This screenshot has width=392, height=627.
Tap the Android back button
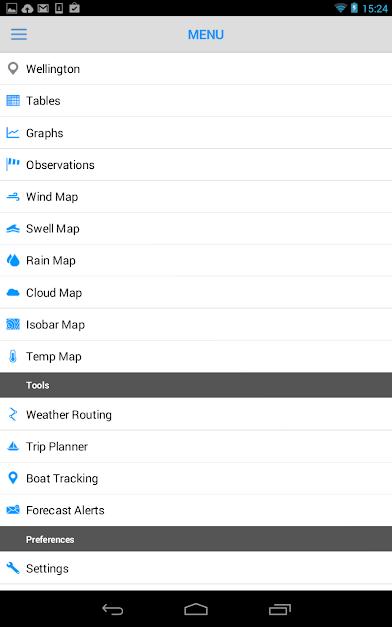[x=113, y=609]
